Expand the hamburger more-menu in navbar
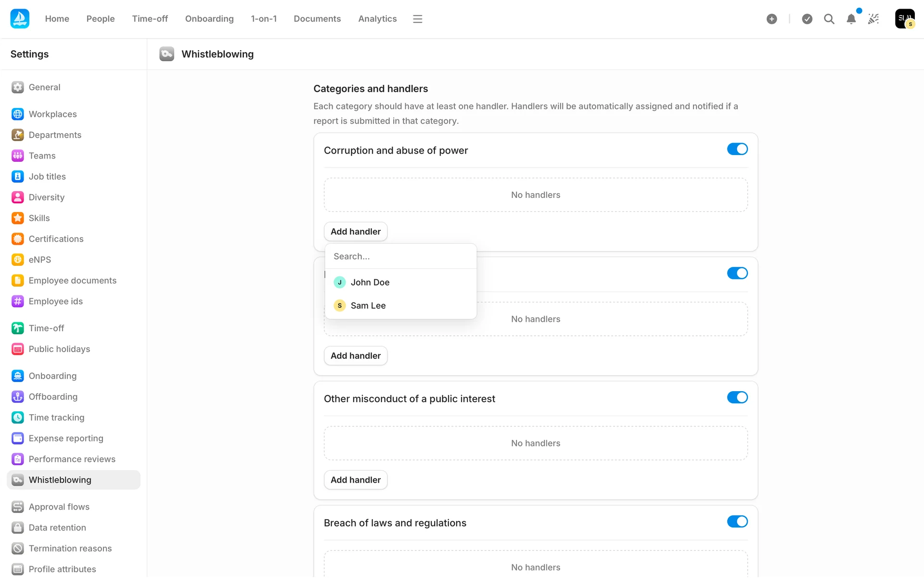 417,19
